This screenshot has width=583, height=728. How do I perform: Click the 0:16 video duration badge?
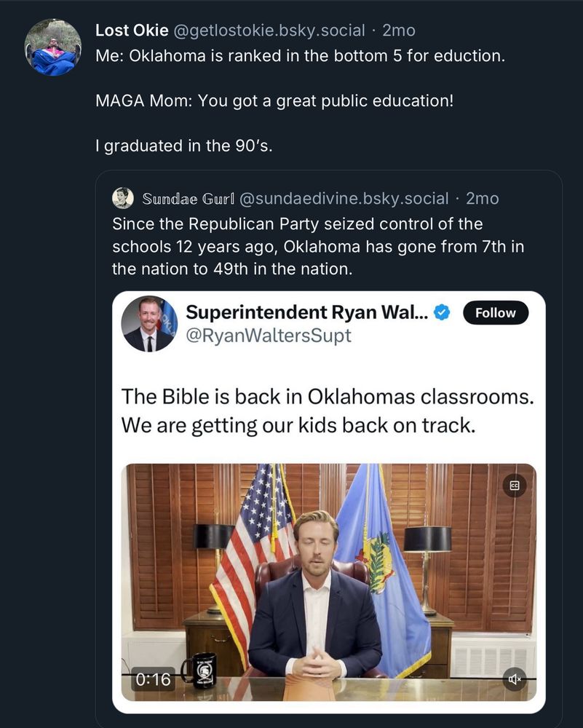(x=153, y=678)
